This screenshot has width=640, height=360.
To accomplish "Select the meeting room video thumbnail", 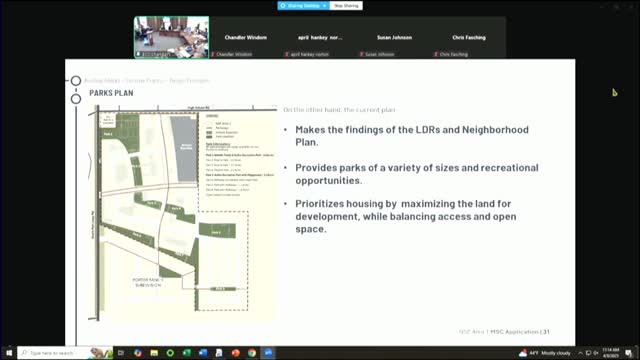I will pos(171,37).
